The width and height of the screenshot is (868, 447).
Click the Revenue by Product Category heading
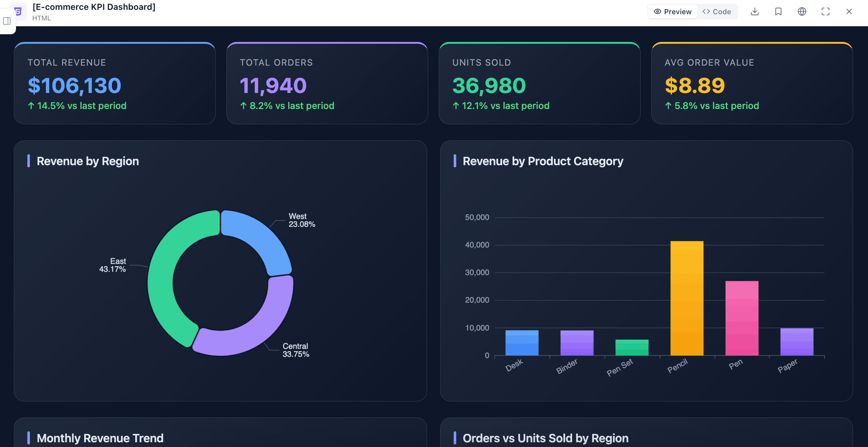click(543, 161)
